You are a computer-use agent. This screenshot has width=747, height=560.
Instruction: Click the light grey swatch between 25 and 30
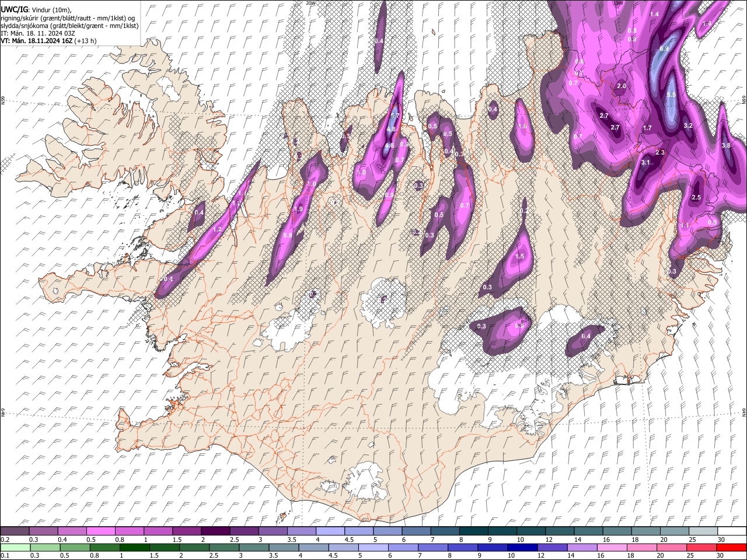[704, 531]
